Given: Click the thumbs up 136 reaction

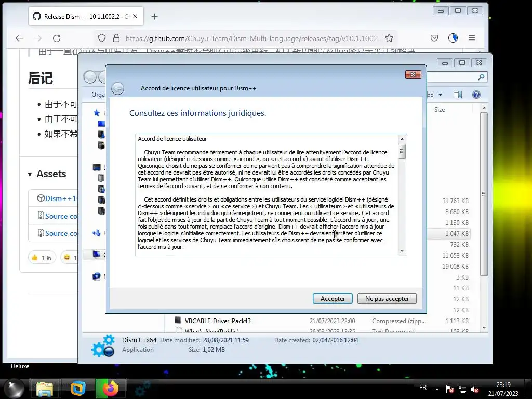Looking at the screenshot, I should tap(42, 258).
